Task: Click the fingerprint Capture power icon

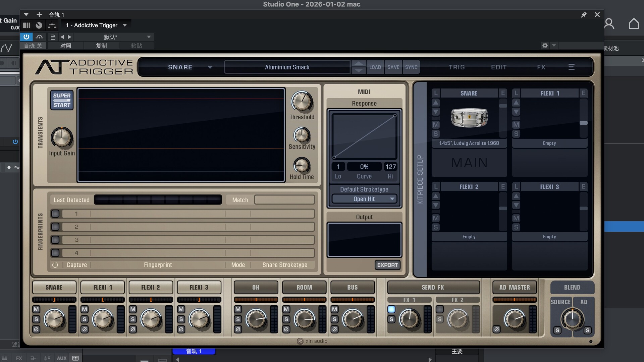Action: coord(55,265)
